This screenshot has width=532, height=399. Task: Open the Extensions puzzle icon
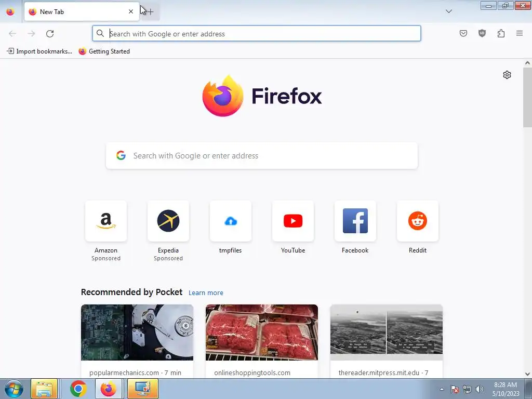[501, 33]
